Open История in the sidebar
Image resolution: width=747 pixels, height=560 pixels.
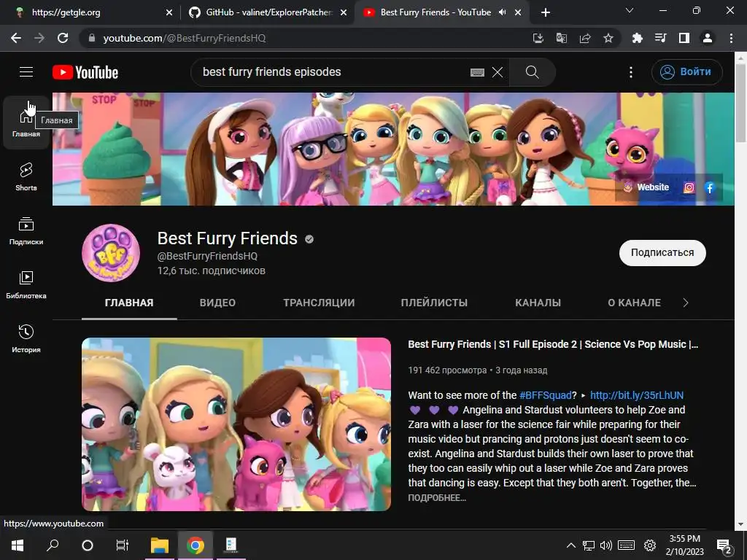(26, 338)
